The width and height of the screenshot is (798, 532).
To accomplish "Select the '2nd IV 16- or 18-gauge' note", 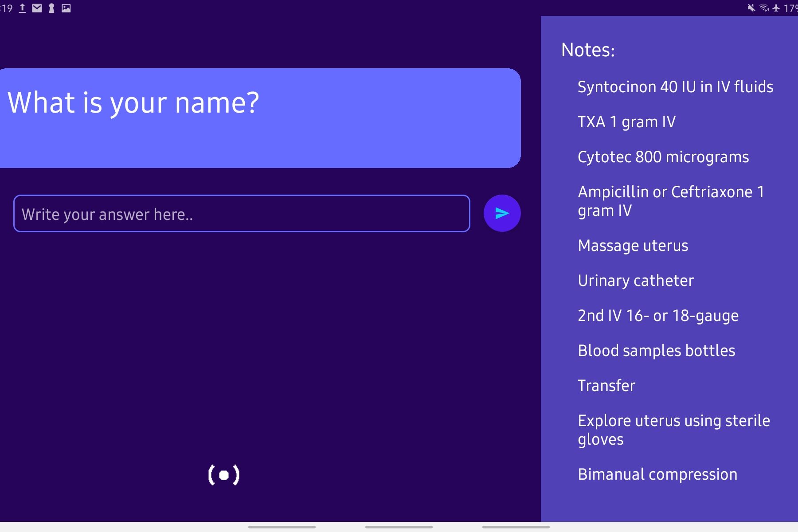I will [658, 316].
